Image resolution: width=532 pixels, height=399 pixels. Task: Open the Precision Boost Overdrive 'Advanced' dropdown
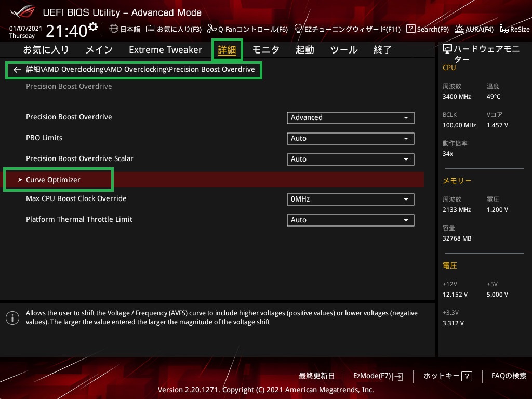tap(351, 118)
